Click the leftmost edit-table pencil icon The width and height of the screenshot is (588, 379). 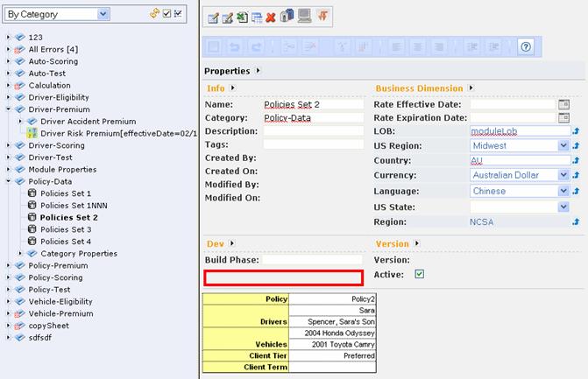click(x=213, y=18)
